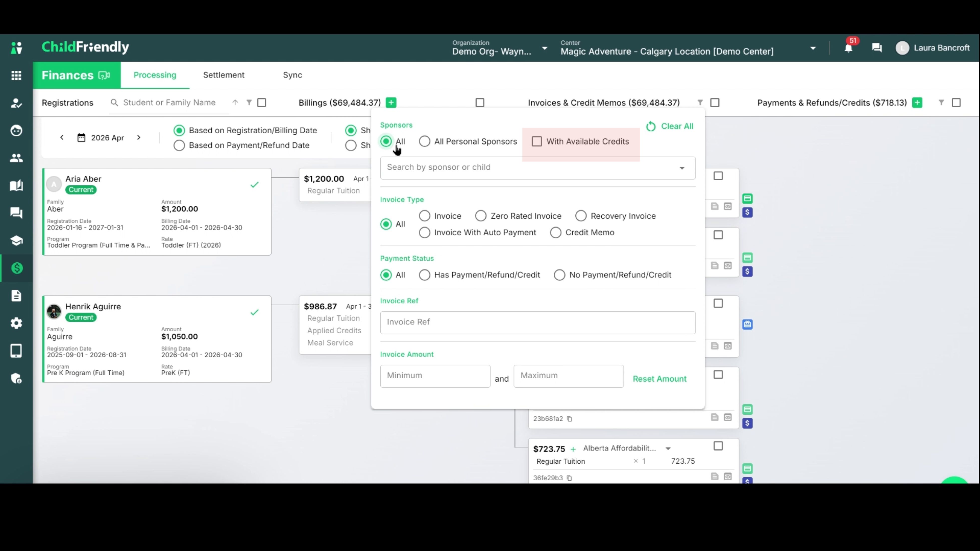Copy the invoice reference 36fe29b3
980x551 pixels.
coord(569,478)
